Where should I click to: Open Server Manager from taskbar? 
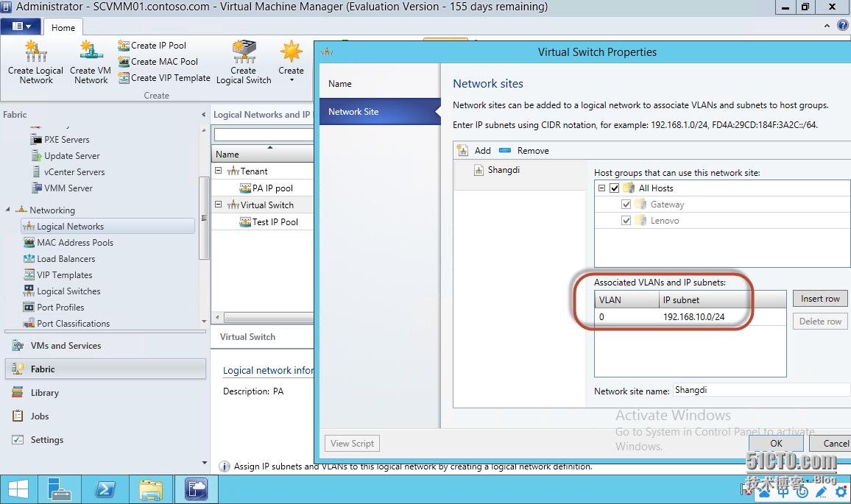click(x=59, y=489)
